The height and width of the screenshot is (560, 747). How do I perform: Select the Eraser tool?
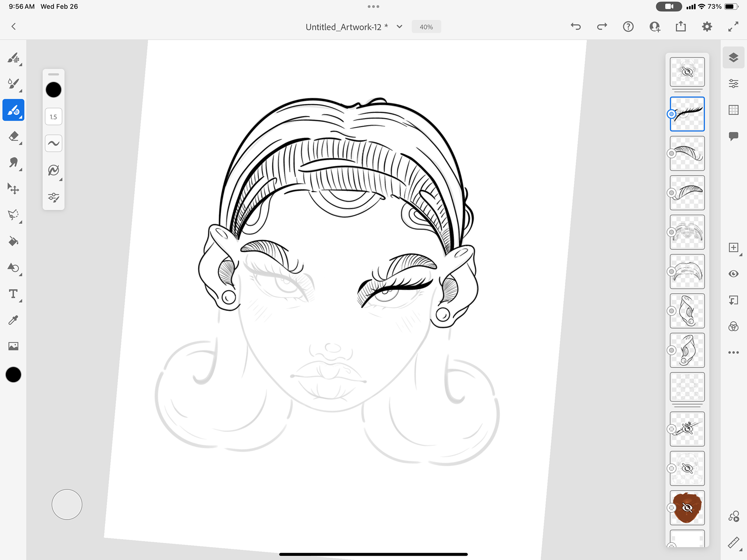point(14,137)
